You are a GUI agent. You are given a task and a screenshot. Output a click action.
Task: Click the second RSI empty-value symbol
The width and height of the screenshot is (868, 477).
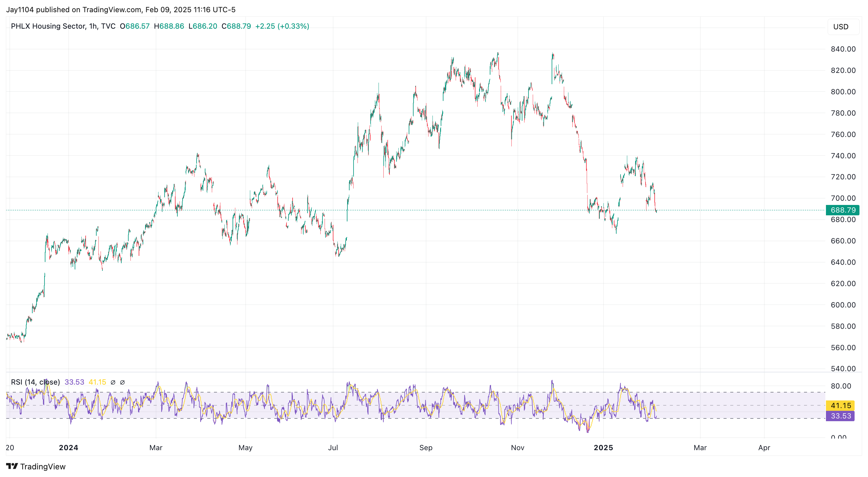click(x=123, y=382)
